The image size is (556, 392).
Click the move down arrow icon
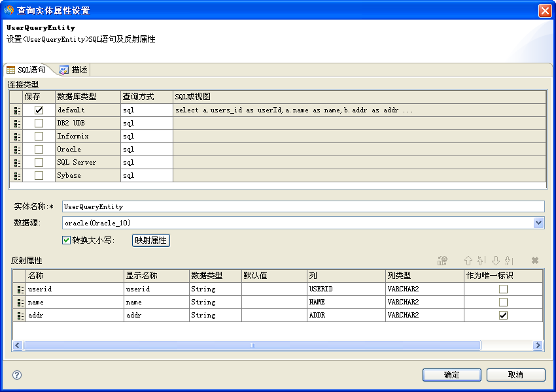point(496,261)
